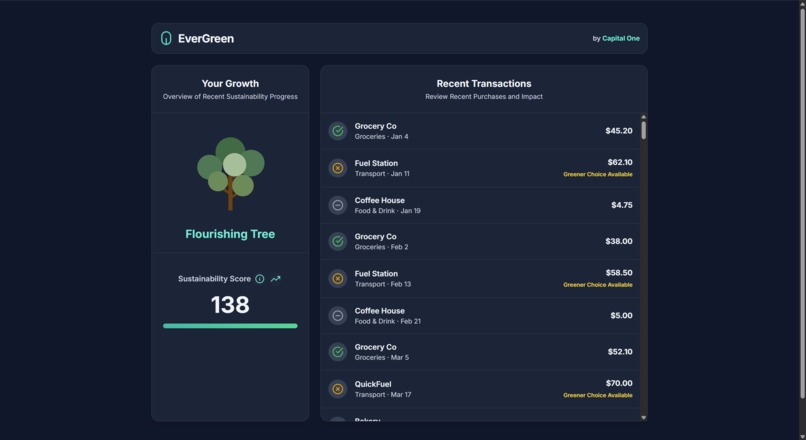806x440 pixels.
Task: Open the Sustainability Score info icon
Action: click(x=260, y=279)
